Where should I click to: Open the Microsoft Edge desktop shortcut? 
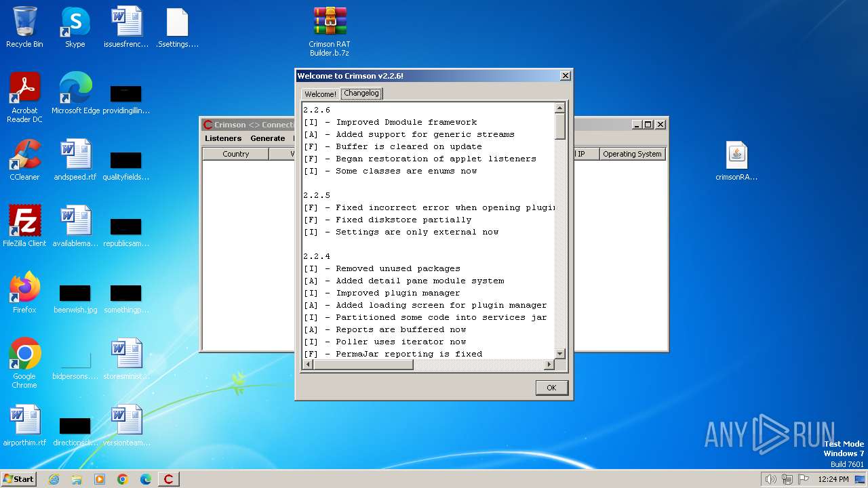pos(75,94)
